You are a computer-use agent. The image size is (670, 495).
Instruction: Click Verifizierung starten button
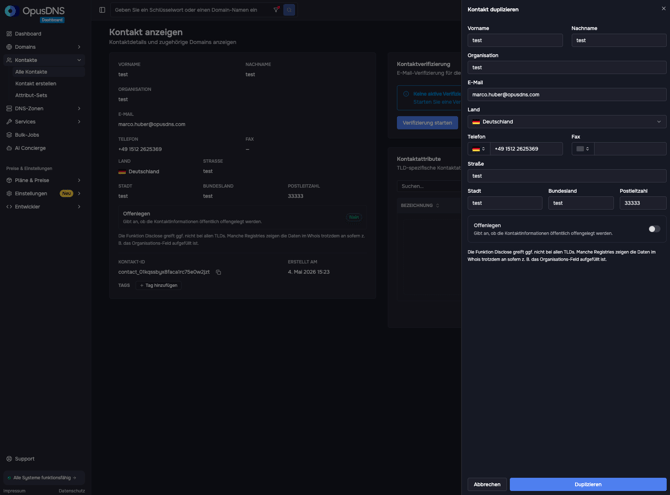pos(427,123)
